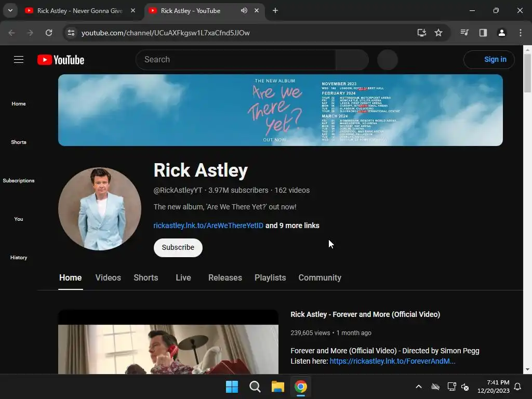
Task: Click the address bar URL
Action: [x=166, y=33]
